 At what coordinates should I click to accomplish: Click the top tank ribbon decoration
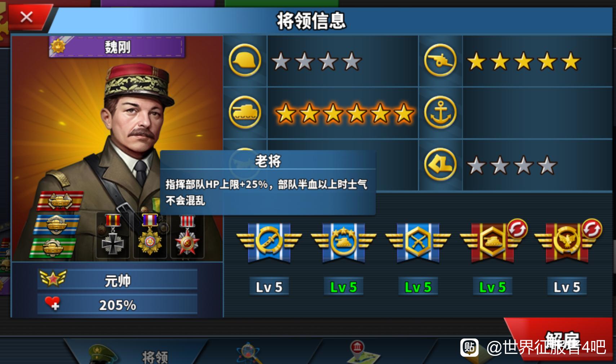60,201
